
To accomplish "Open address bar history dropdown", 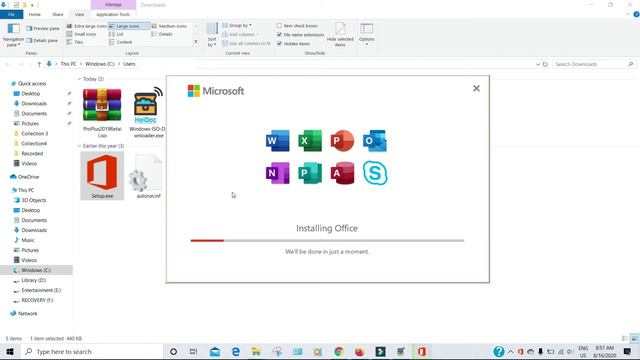I will pyautogui.click(x=538, y=64).
